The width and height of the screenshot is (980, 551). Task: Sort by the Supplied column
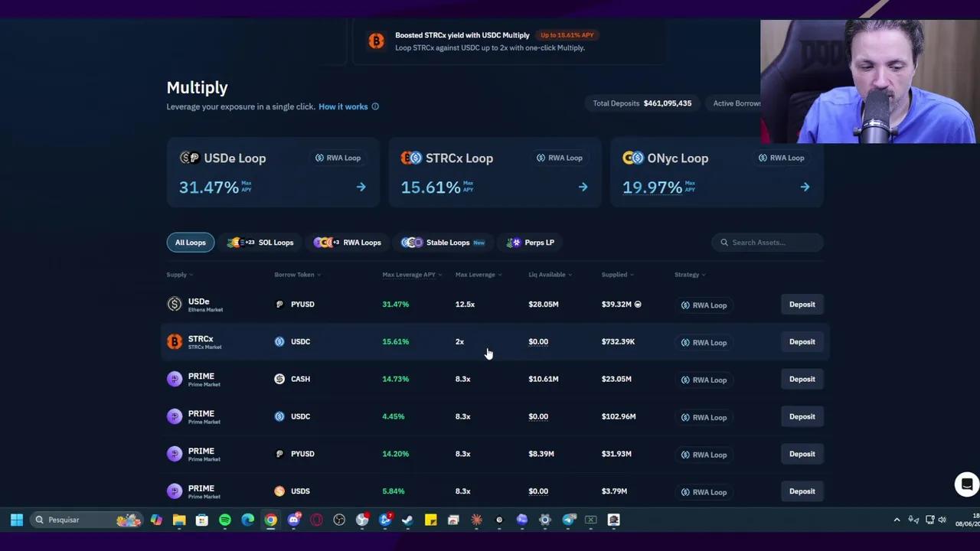pos(618,275)
